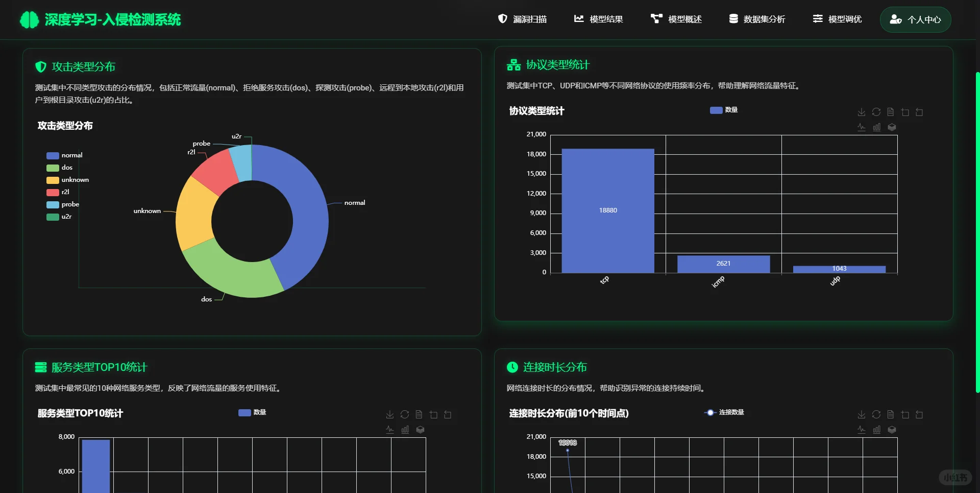Switch 协议类型统计 chart to bar type
Image resolution: width=980 pixels, height=493 pixels.
coord(876,127)
